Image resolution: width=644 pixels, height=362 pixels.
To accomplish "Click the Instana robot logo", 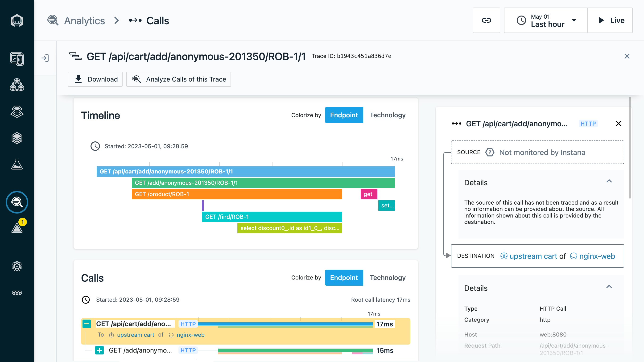I will (x=17, y=21).
